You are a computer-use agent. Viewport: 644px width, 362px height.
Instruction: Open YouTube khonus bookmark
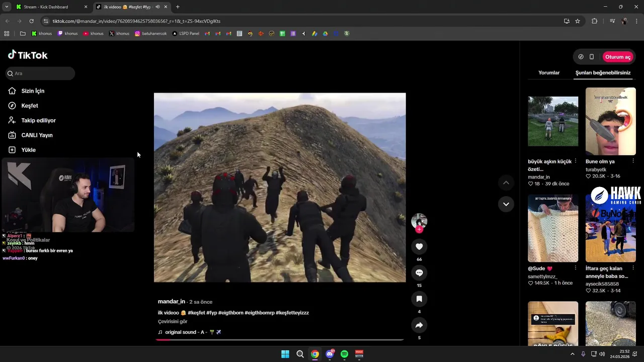[93, 34]
